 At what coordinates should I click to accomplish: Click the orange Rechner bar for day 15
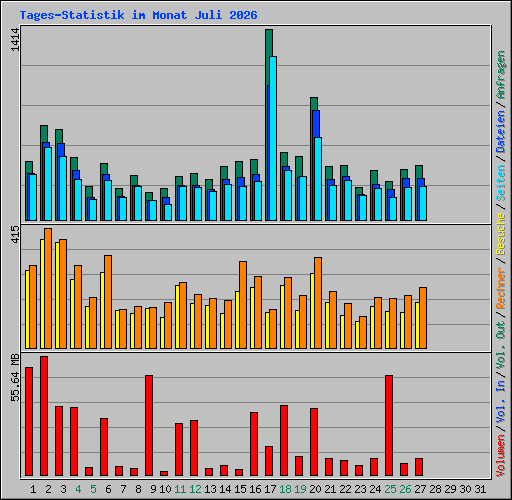click(x=243, y=305)
